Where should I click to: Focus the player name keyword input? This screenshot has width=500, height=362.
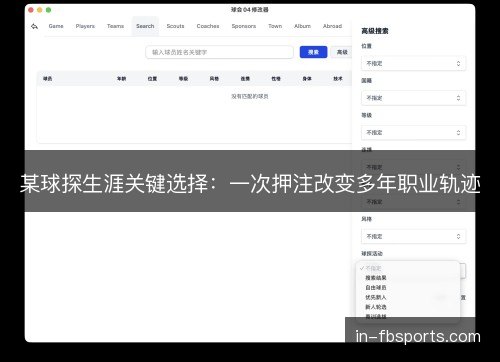point(219,52)
